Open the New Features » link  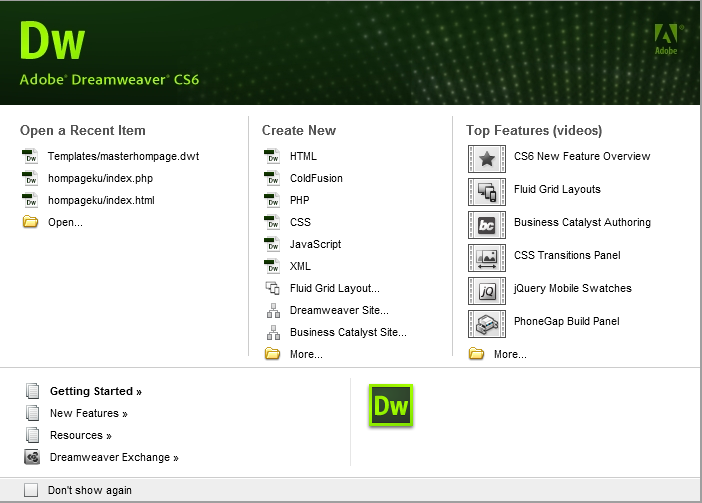pyautogui.click(x=89, y=413)
